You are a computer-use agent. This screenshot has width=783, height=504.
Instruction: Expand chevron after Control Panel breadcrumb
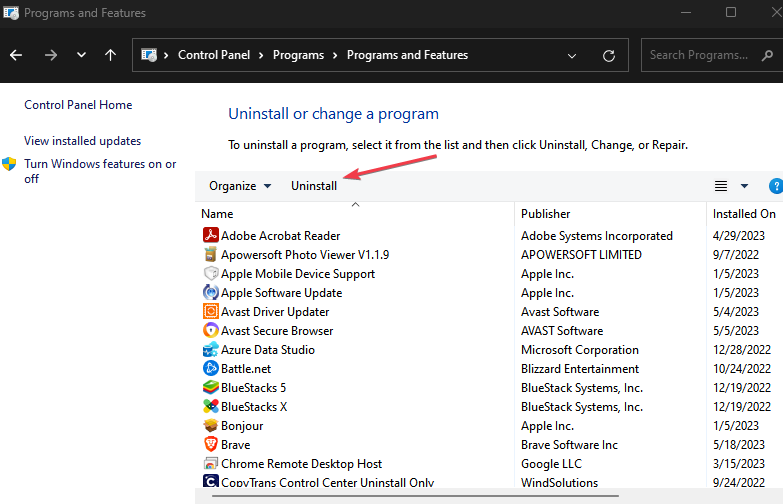[x=261, y=55]
